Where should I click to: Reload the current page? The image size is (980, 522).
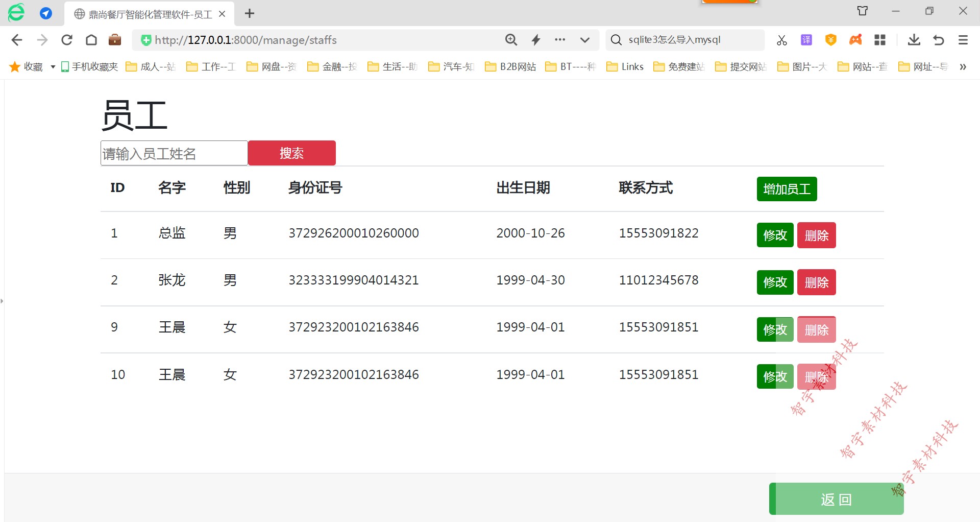pyautogui.click(x=67, y=40)
